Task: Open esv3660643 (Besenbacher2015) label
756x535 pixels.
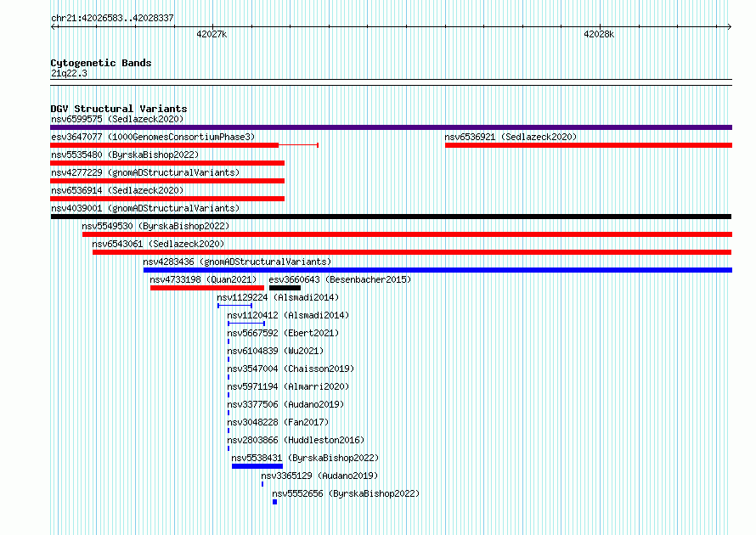Action: click(x=340, y=279)
